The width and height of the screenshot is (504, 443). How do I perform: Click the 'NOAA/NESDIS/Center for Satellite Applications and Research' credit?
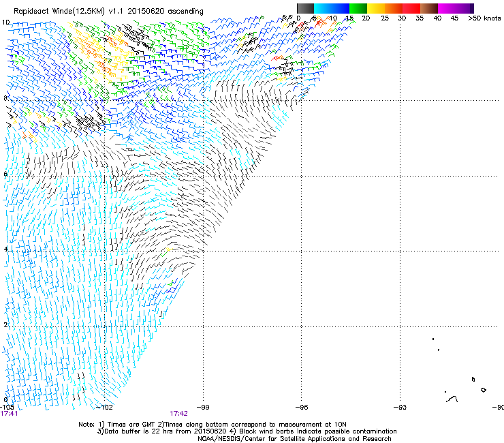tap(294, 439)
